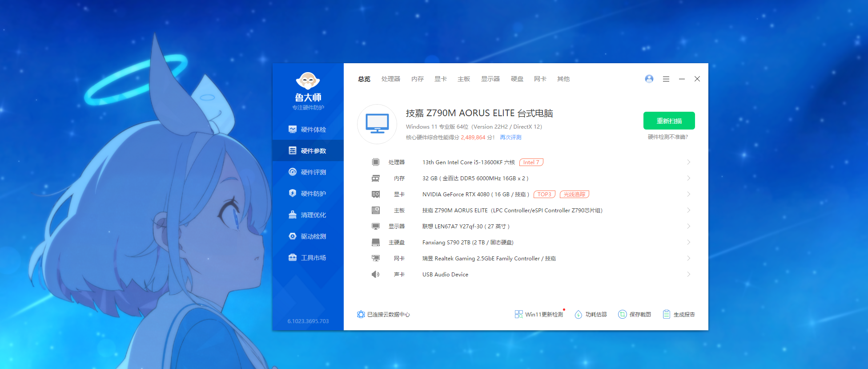Click the 显示器 row monitor icon

click(x=376, y=226)
